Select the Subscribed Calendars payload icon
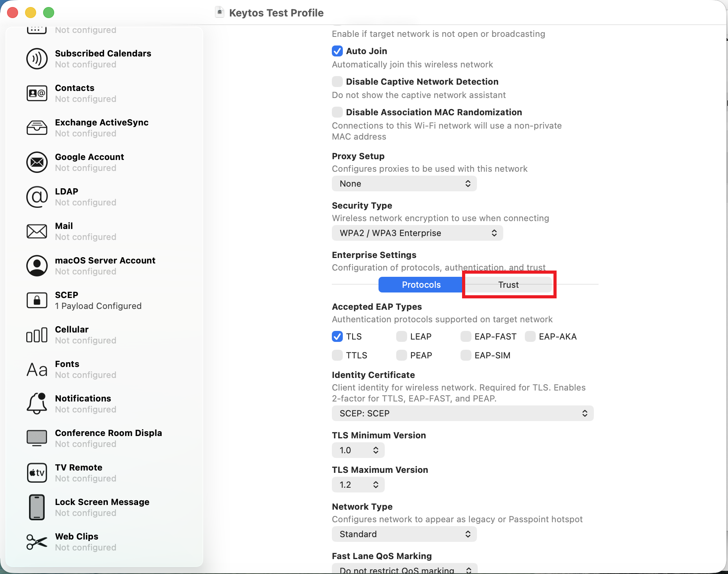The width and height of the screenshot is (728, 574). tap(37, 59)
